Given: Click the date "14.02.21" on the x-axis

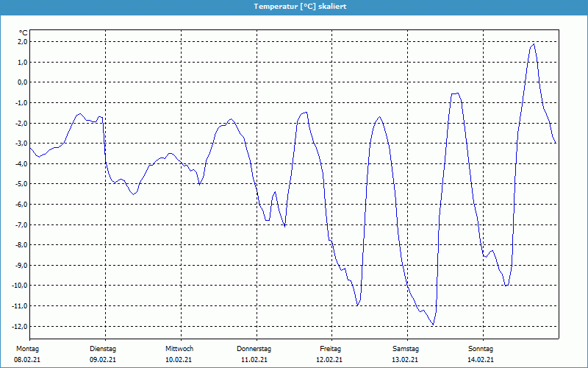Looking at the screenshot, I should (481, 360).
